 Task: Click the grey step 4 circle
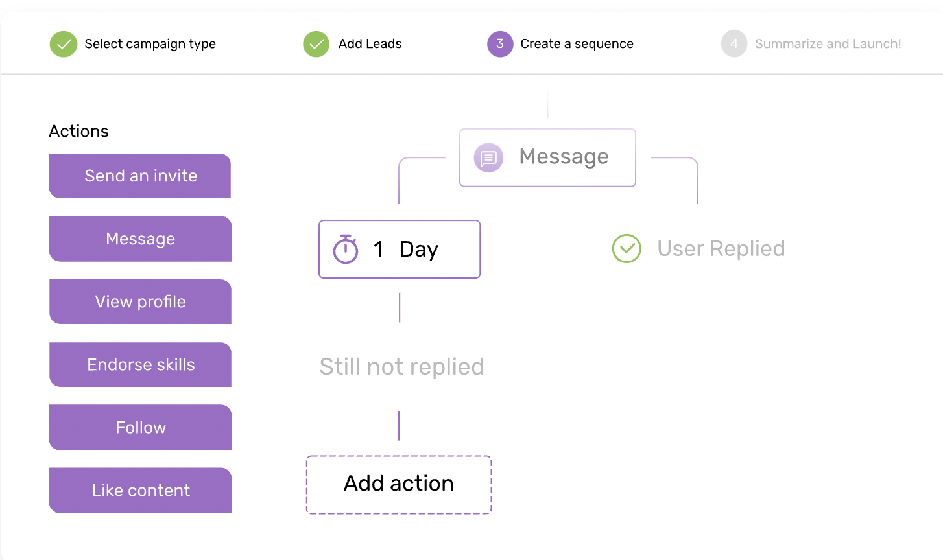(x=734, y=44)
